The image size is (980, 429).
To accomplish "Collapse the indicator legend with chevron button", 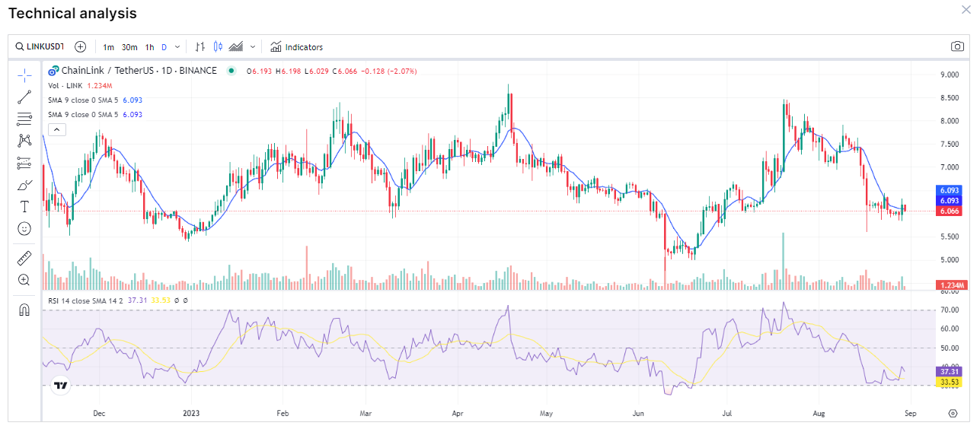I will [56, 129].
